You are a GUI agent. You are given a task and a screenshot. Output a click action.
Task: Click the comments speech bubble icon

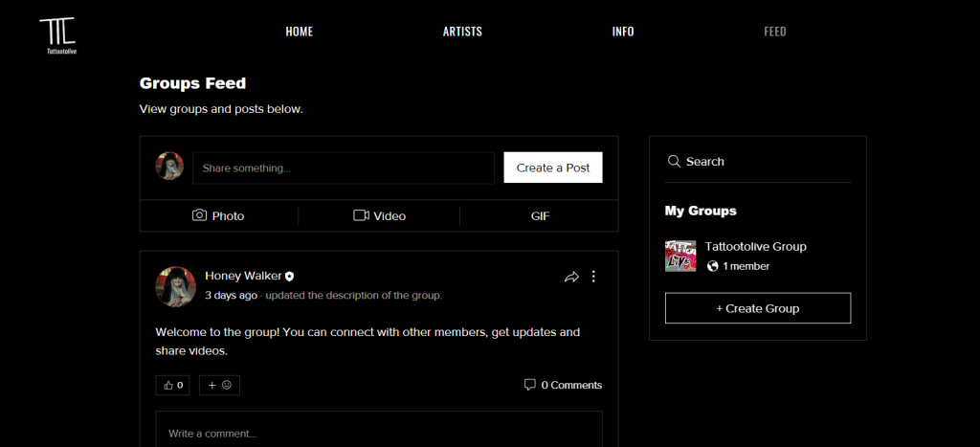pos(529,385)
